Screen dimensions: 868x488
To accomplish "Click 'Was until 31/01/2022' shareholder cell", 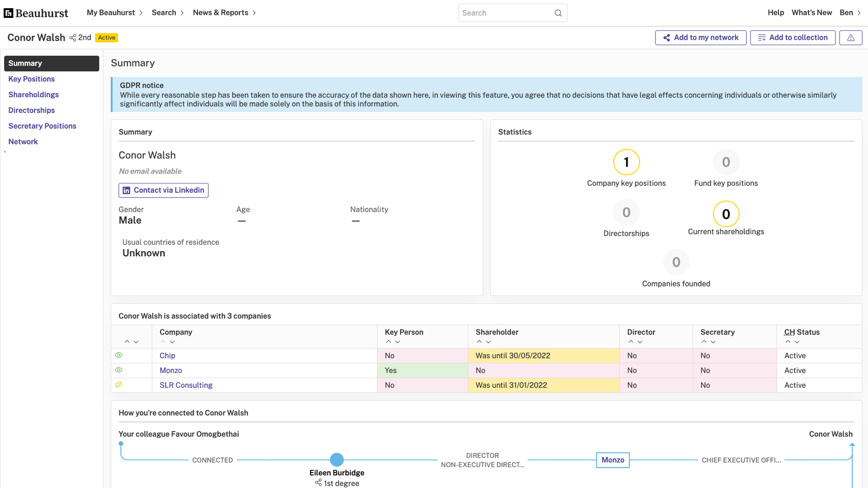I will coord(543,385).
